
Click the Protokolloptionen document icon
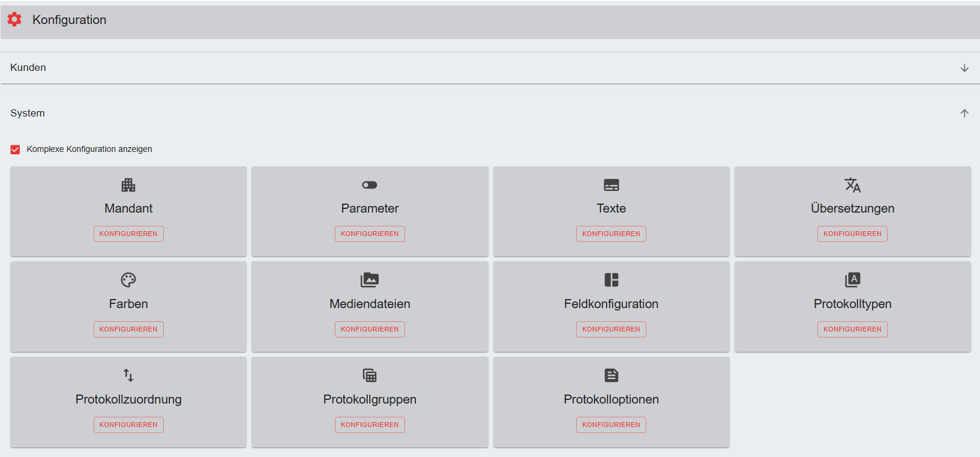[611, 375]
